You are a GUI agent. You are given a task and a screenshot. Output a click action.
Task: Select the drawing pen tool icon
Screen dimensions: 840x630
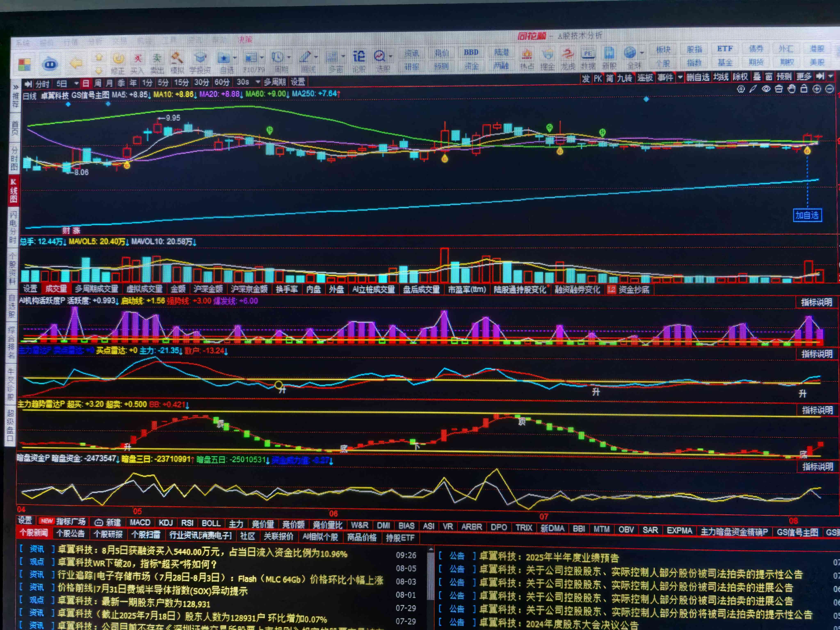click(753, 89)
